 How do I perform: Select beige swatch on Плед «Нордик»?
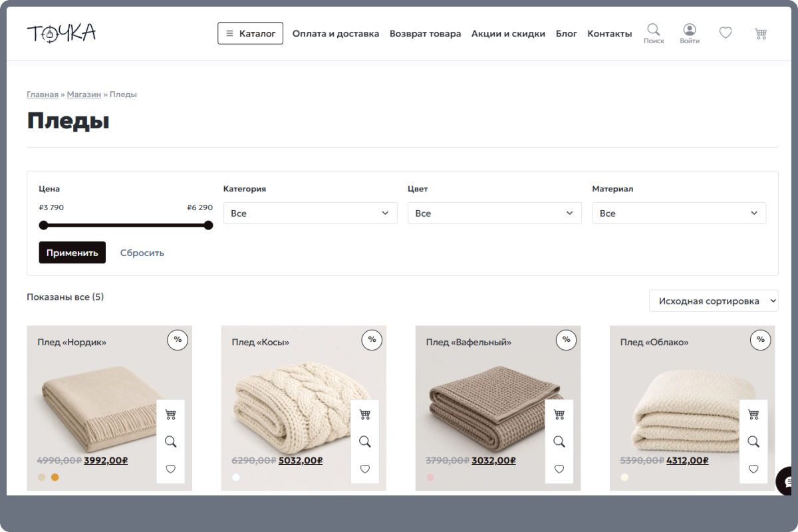point(42,477)
